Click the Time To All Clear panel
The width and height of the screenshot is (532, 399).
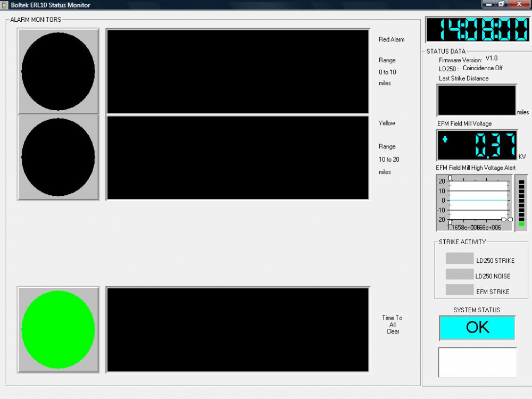pyautogui.click(x=237, y=329)
